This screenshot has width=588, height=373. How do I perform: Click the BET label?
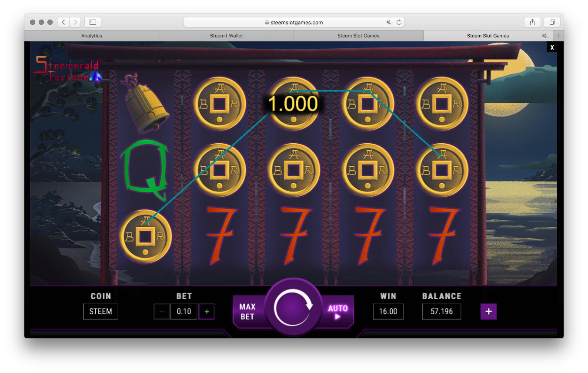pyautogui.click(x=184, y=296)
